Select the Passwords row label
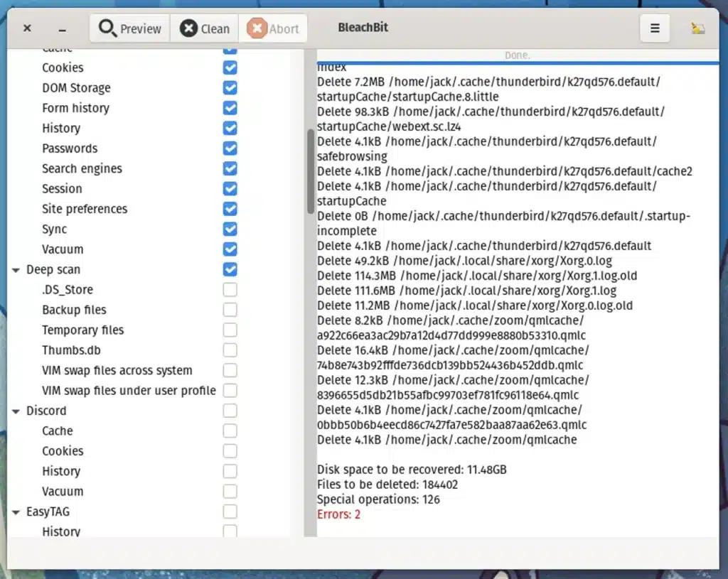Viewport: 728px width, 579px height. (x=70, y=148)
